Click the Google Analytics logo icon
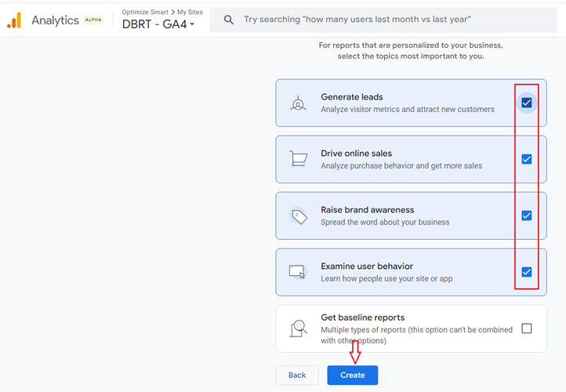Screen dimensions: 566x392 pyautogui.click(x=14, y=20)
